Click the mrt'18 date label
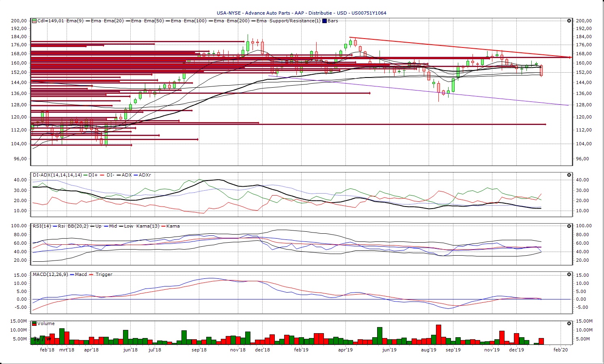 pos(67,350)
